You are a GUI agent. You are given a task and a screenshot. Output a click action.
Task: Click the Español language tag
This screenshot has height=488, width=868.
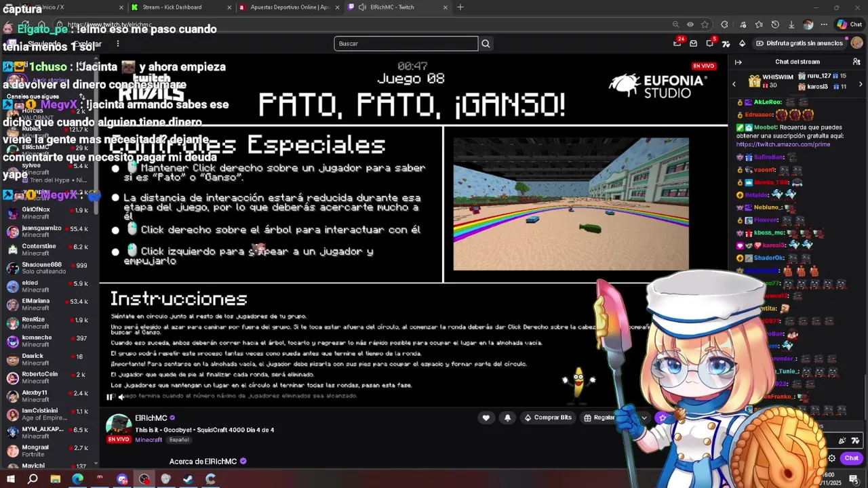pos(179,440)
